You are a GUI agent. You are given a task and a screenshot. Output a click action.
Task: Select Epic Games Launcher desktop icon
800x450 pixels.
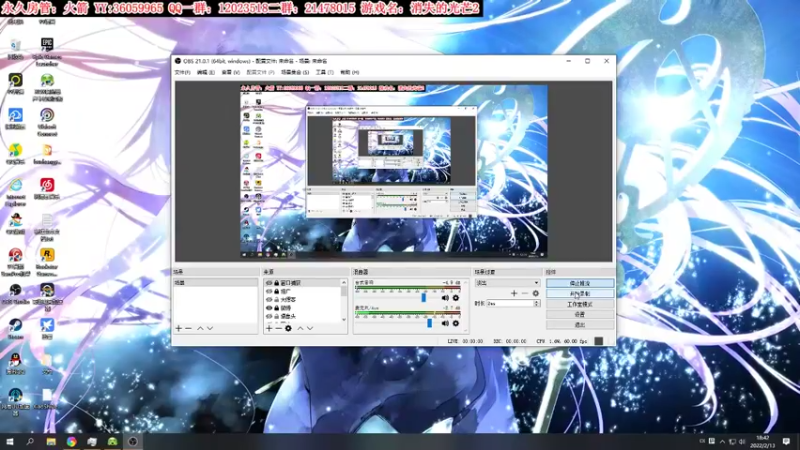pyautogui.click(x=47, y=52)
